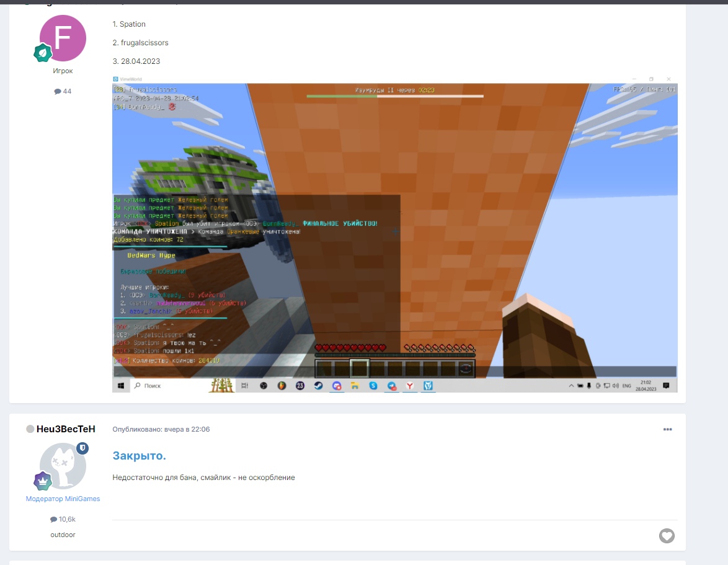
Task: Click the gray cat moderator avatar
Action: click(x=63, y=466)
